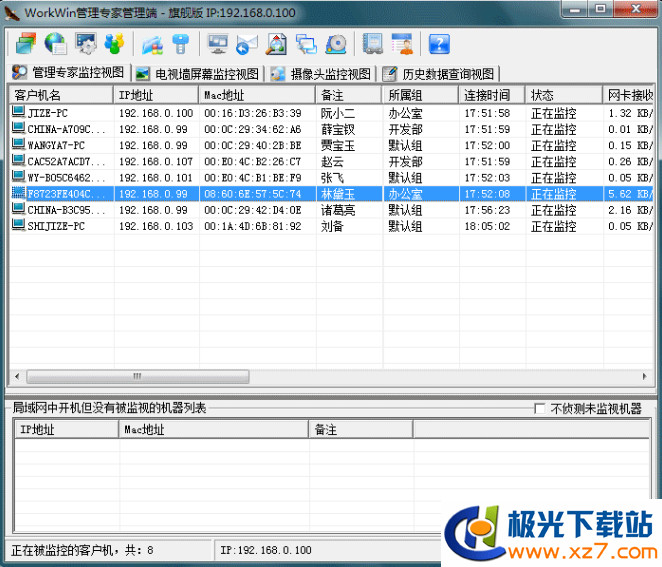This screenshot has height=567, width=662.
Task: Click the 连接时间 column header
Action: point(492,95)
